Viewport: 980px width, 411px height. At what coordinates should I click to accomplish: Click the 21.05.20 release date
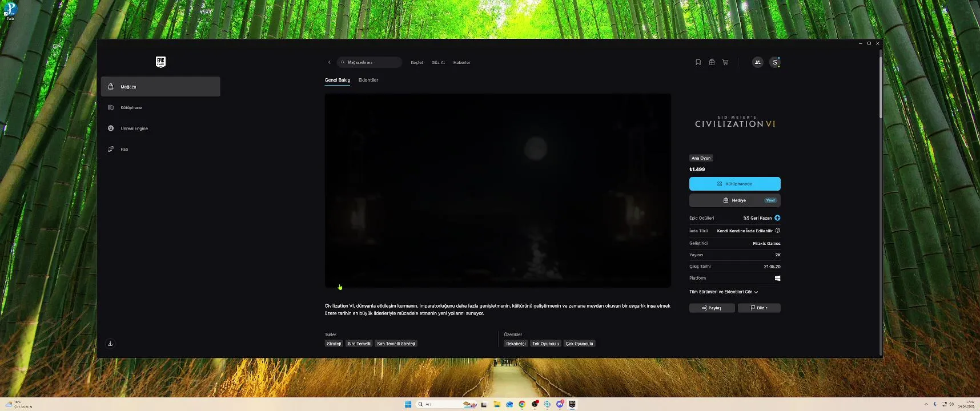[772, 267]
